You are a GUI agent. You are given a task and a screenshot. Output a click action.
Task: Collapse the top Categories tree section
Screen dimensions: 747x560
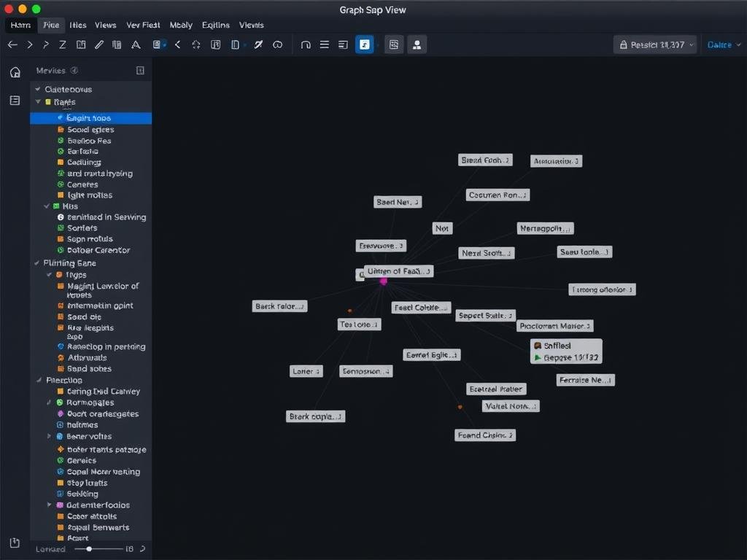pyautogui.click(x=38, y=88)
